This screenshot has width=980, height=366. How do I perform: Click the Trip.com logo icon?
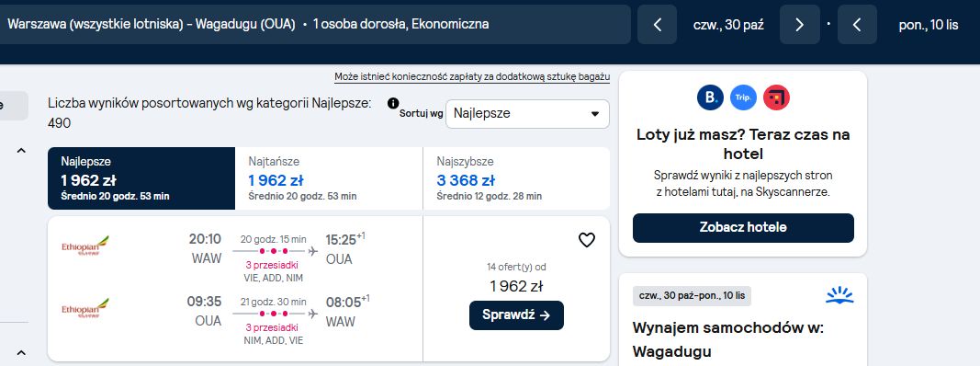(743, 97)
